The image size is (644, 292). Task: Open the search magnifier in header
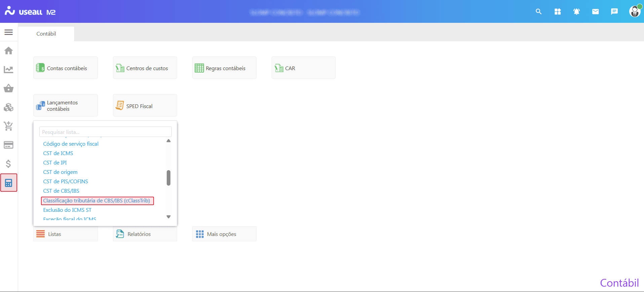(538, 12)
